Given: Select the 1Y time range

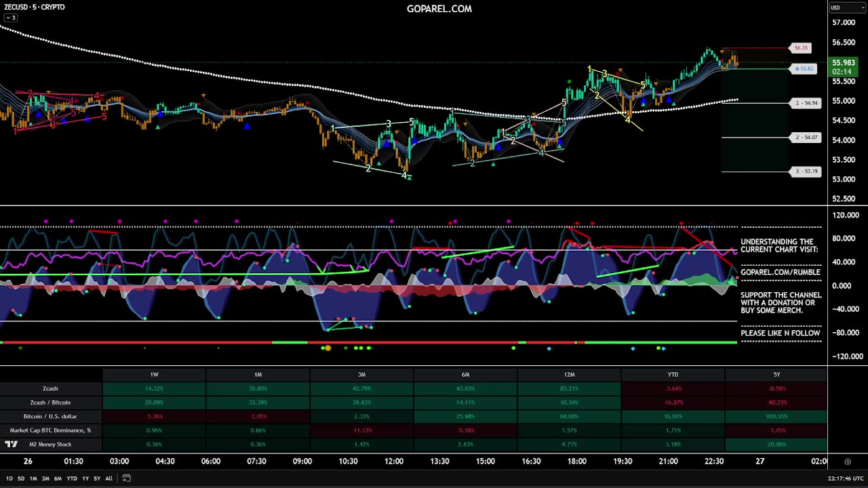Looking at the screenshot, I should (x=85, y=479).
